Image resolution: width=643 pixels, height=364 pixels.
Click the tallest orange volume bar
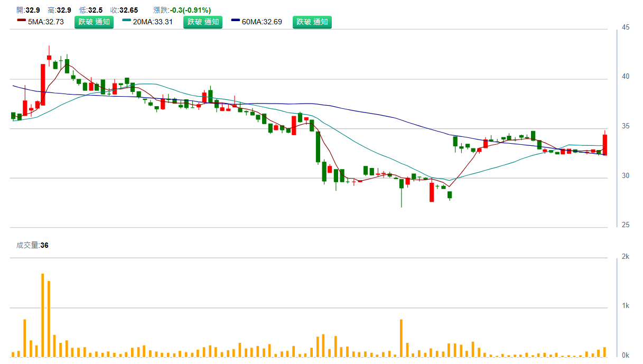43,315
